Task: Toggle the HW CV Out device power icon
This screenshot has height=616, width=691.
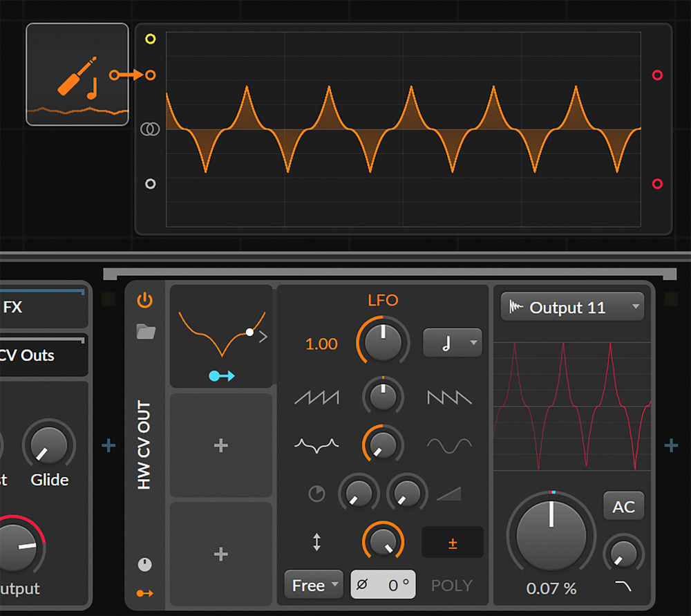Action: [x=145, y=301]
